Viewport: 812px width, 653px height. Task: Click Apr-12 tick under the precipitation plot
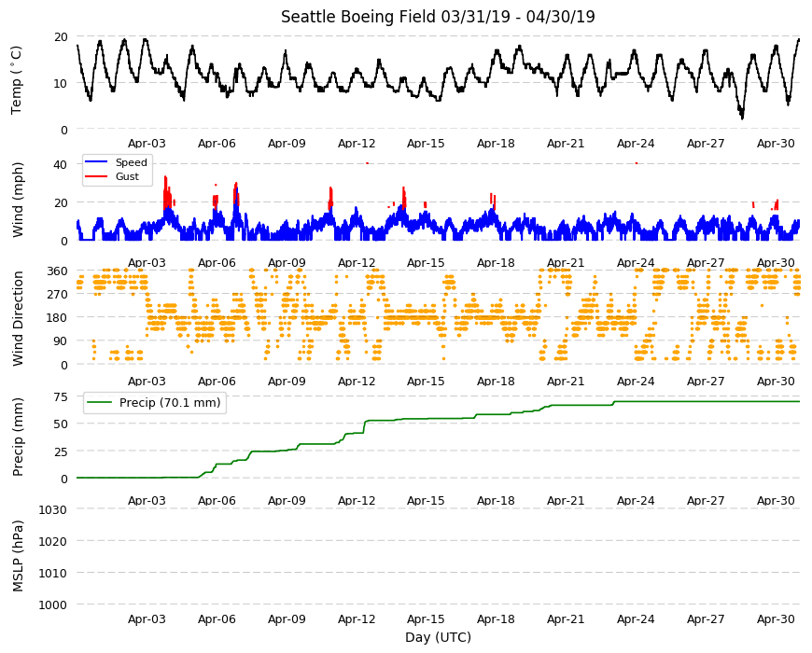(x=357, y=500)
